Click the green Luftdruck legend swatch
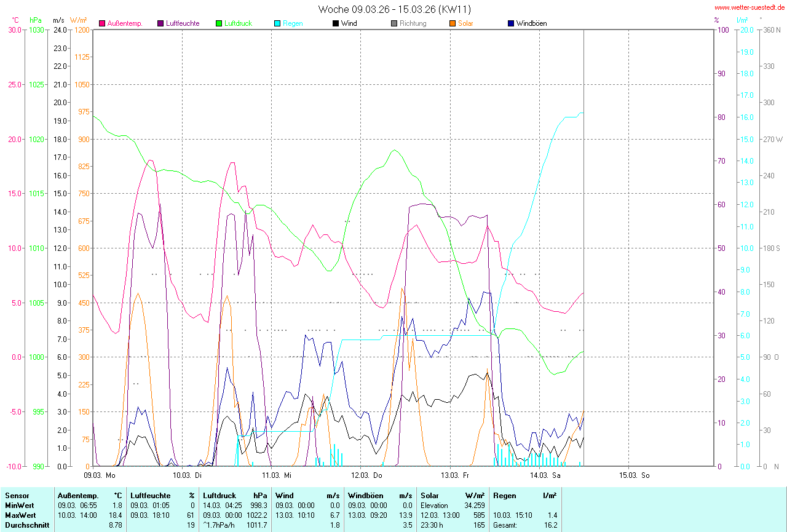Screen dimensions: 787x532 (219, 23)
